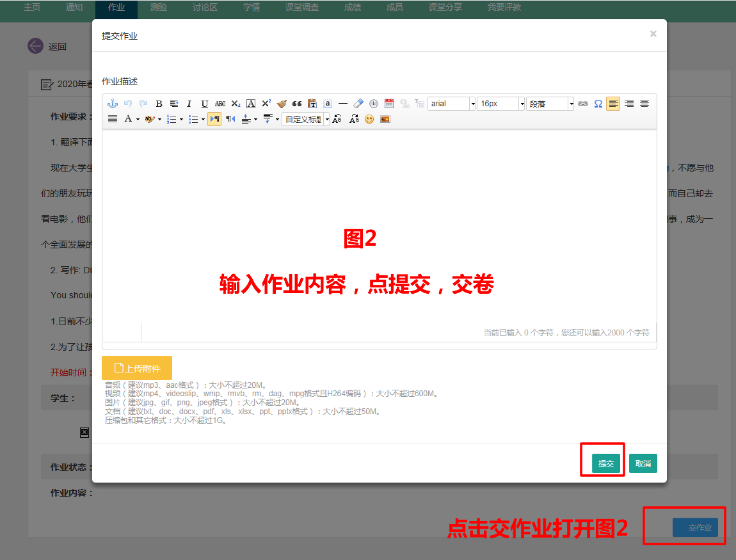Click the underline formatting icon
This screenshot has height=560, width=736.
(x=205, y=104)
